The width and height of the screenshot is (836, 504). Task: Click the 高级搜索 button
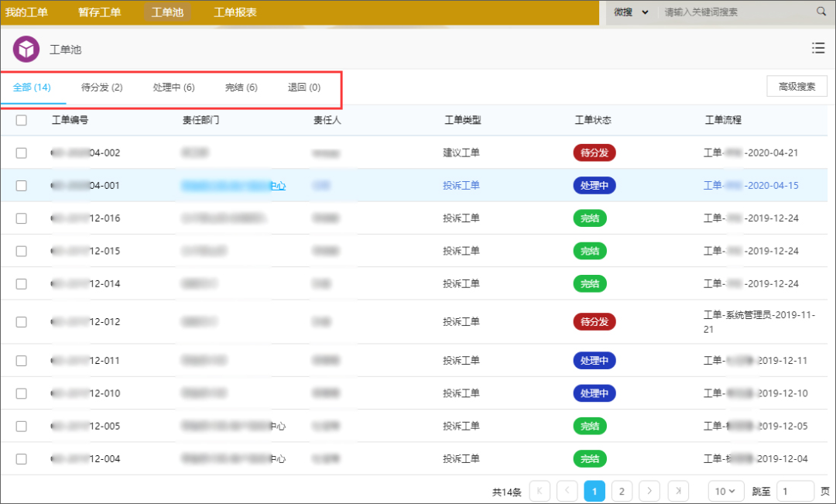click(x=797, y=87)
